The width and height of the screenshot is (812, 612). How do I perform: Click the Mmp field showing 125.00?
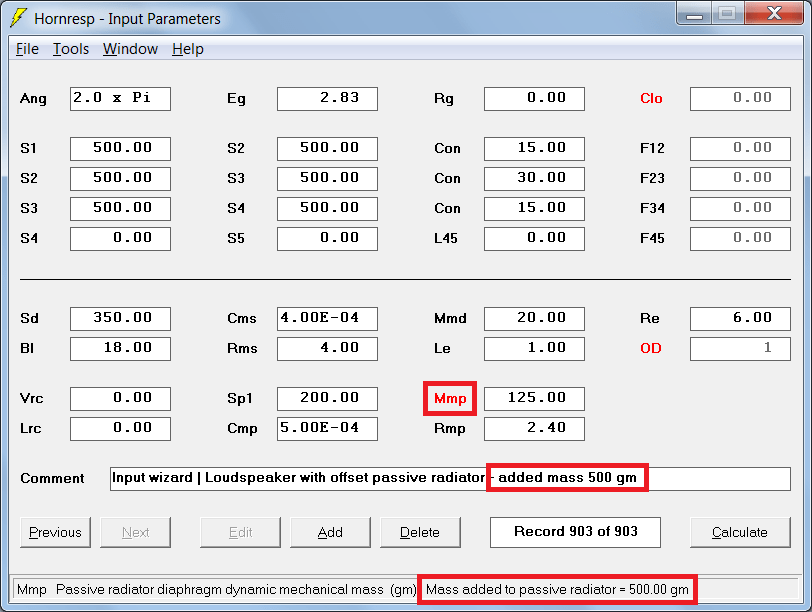pyautogui.click(x=534, y=399)
